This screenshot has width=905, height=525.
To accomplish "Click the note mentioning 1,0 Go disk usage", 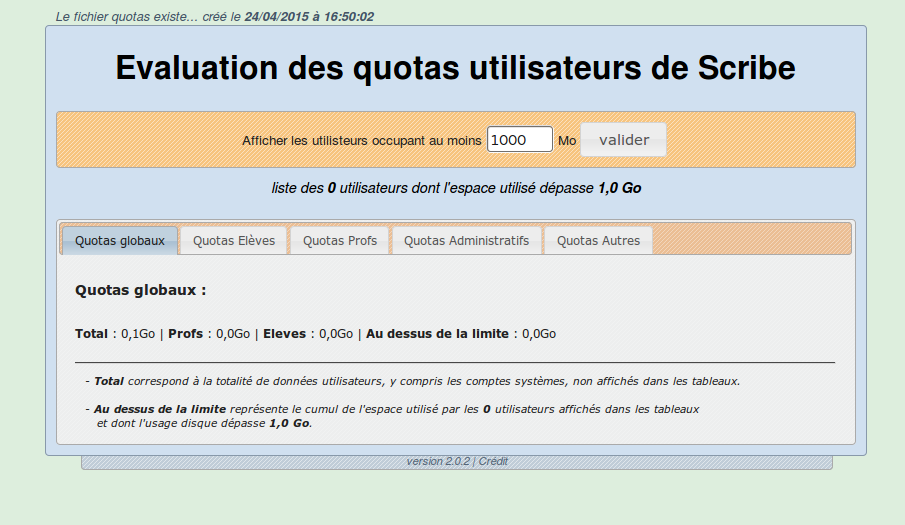I will (392, 416).
